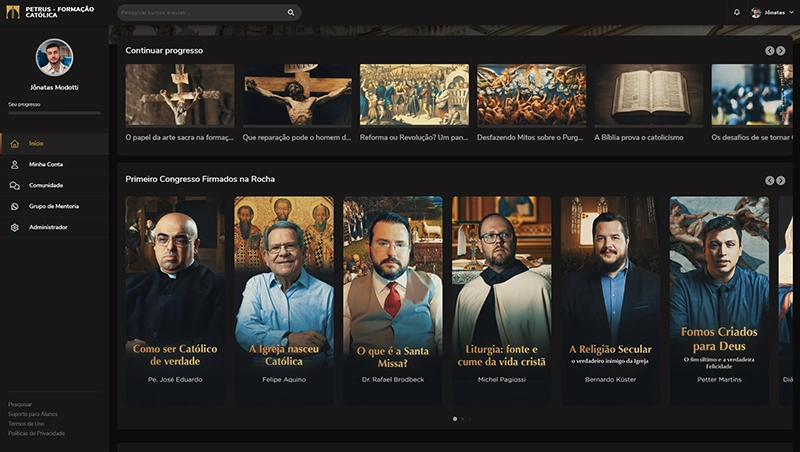
Task: Click the name Bernardo Küster
Action: coord(610,380)
